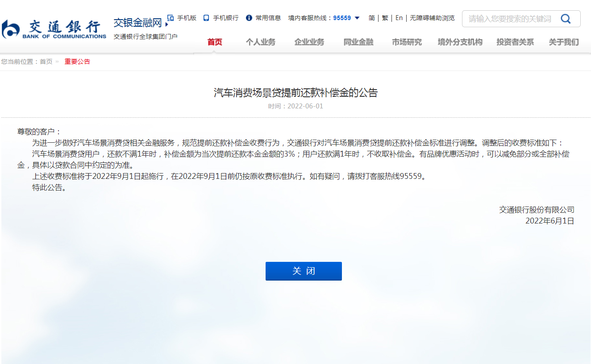The height and width of the screenshot is (364, 591).
Task: Click the 手机版 device icon
Action: pos(171,18)
